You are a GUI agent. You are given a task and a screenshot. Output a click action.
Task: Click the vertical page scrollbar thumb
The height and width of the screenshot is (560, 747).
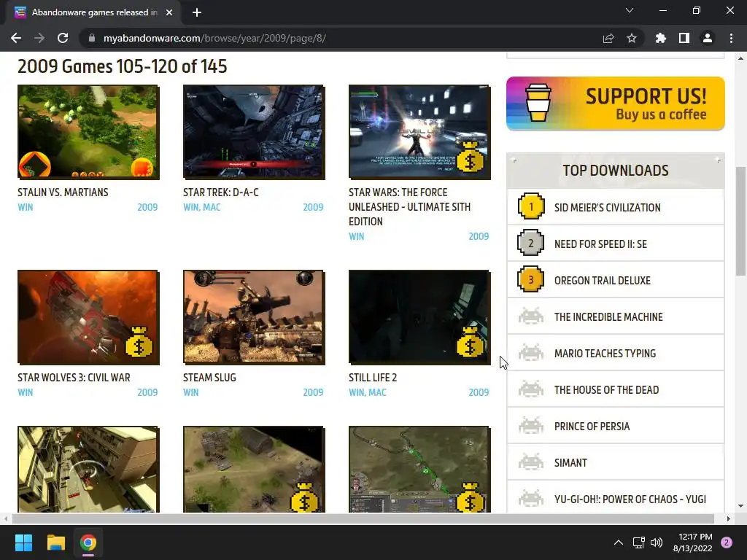[x=740, y=221]
